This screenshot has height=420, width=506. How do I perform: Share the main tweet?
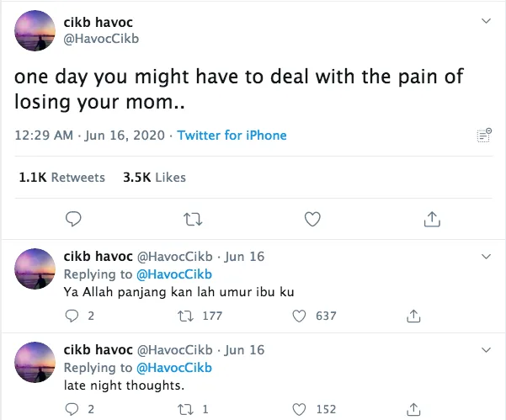coord(432,219)
